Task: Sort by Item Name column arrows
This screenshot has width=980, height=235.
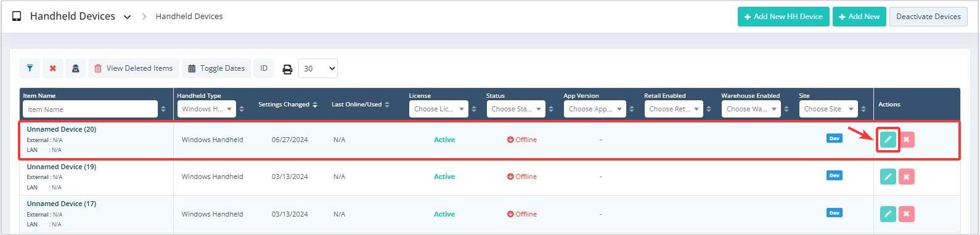Action: tap(163, 109)
